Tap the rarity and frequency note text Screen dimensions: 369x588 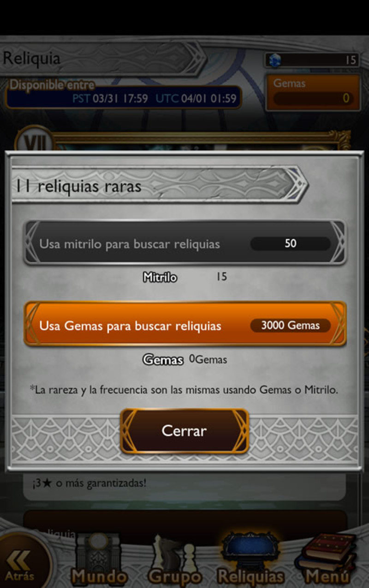click(184, 390)
